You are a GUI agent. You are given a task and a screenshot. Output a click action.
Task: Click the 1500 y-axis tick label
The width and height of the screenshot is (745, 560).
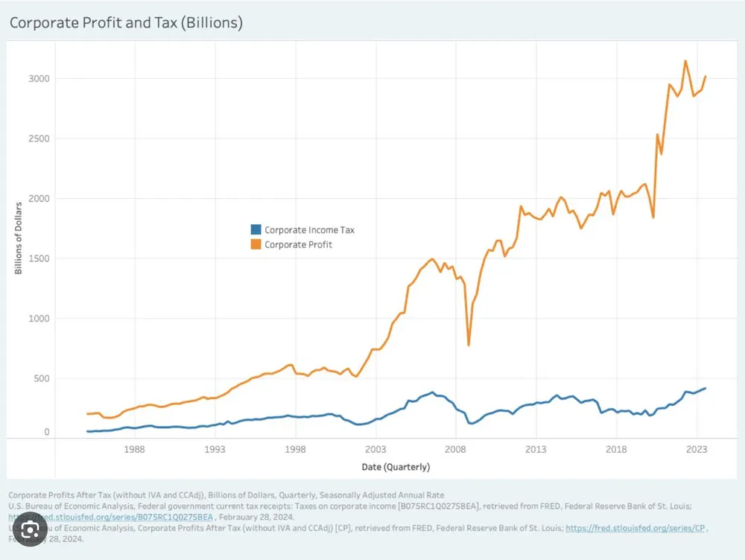(x=39, y=258)
